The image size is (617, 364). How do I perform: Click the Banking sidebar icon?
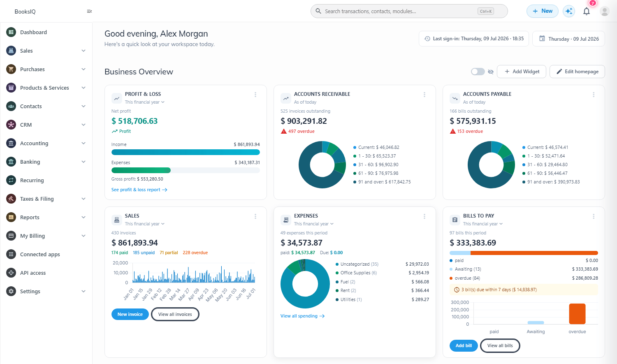[11, 162]
